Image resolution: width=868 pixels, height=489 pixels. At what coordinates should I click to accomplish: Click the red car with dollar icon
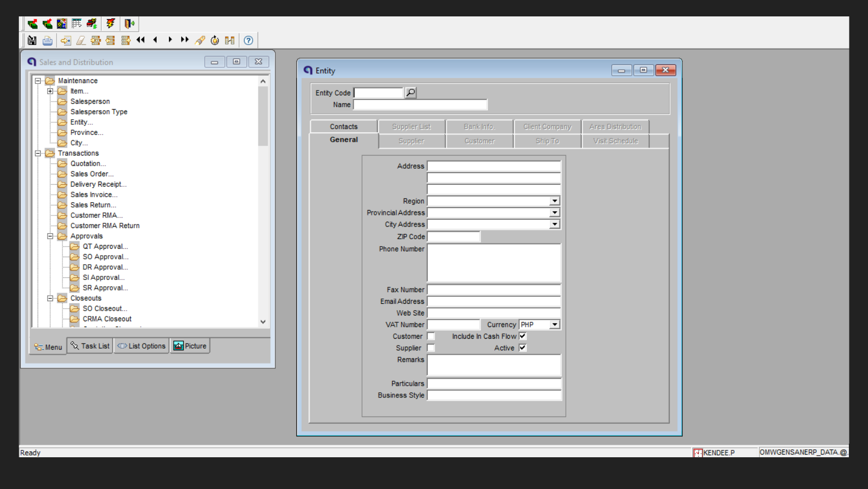click(92, 23)
